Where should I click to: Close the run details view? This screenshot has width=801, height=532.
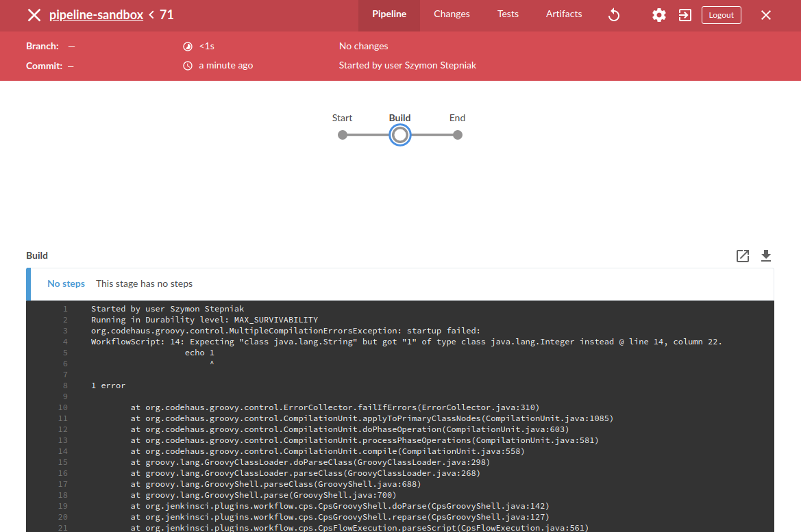[766, 15]
